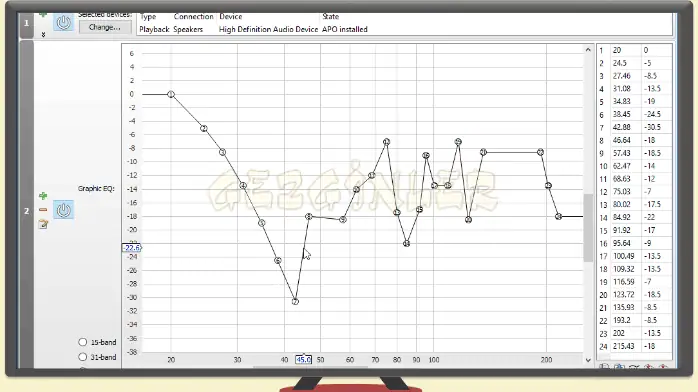The width and height of the screenshot is (698, 392).
Task: Click frequency cell 116.59
Action: [626, 282]
